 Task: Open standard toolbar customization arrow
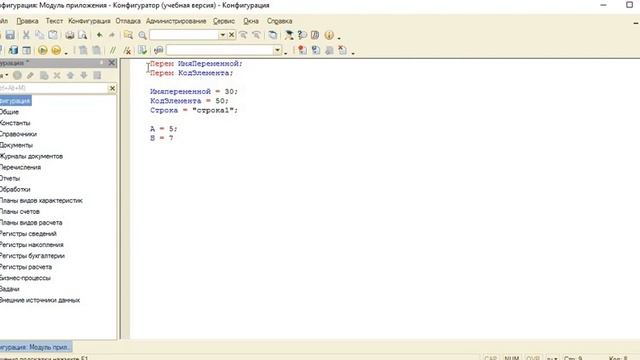click(x=339, y=37)
